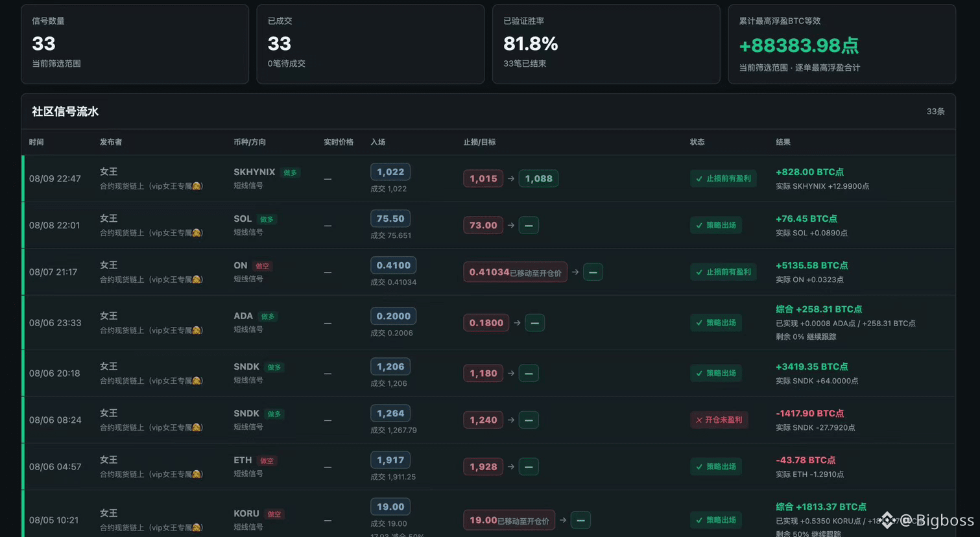The image size is (980, 537).
Task: Click the 33条 record count label
Action: tap(935, 112)
